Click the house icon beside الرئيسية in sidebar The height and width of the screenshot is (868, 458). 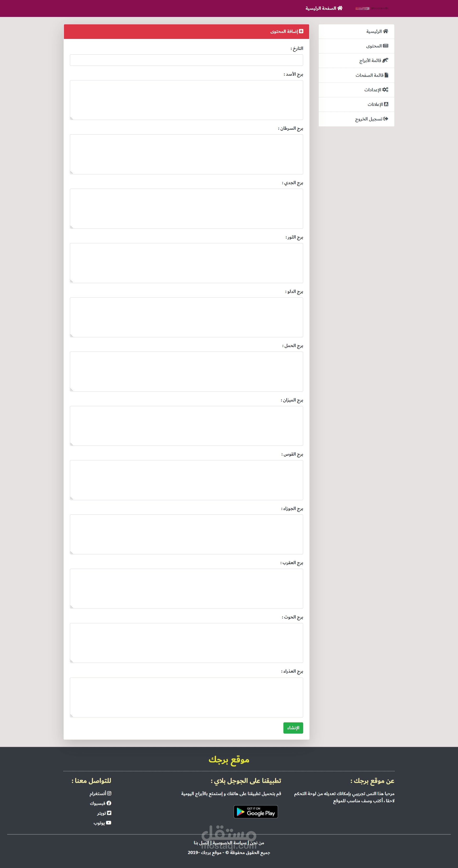point(385,31)
